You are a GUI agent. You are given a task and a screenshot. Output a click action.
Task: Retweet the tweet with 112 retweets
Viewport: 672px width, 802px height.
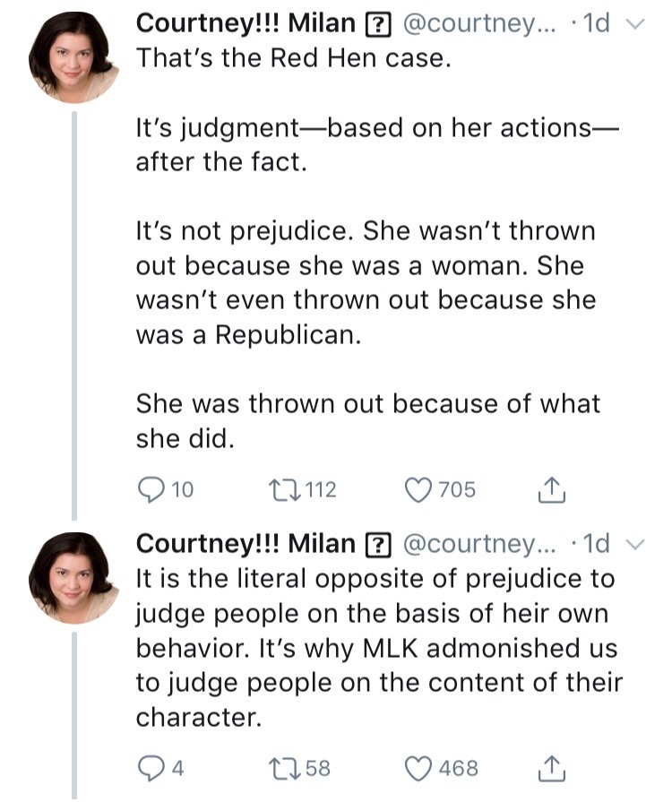tap(283, 489)
